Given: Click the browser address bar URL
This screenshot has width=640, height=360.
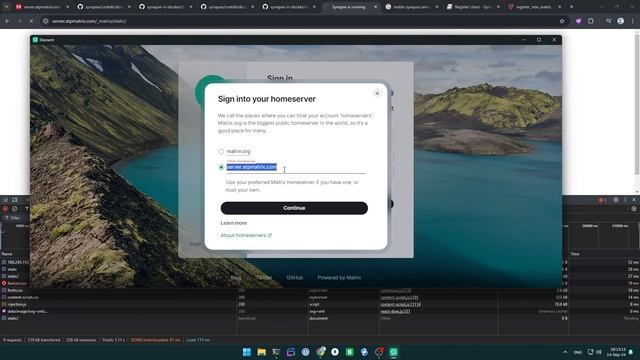Looking at the screenshot, I should 89,21.
